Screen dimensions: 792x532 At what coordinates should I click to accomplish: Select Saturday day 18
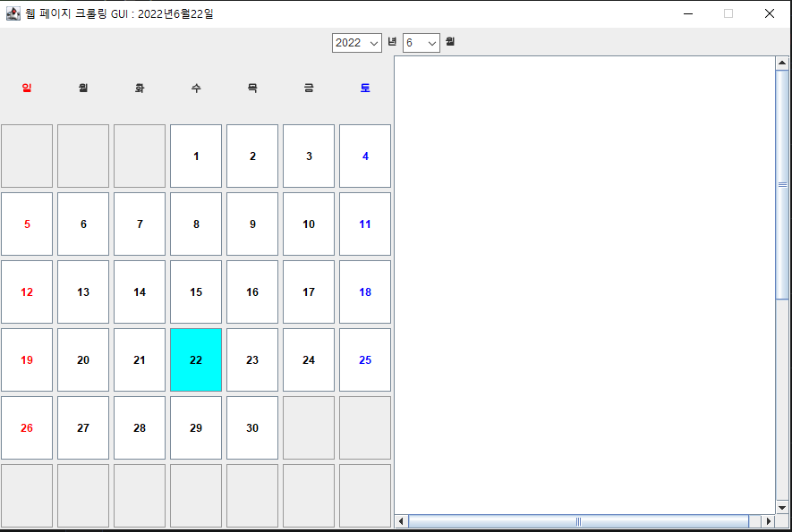tap(365, 291)
